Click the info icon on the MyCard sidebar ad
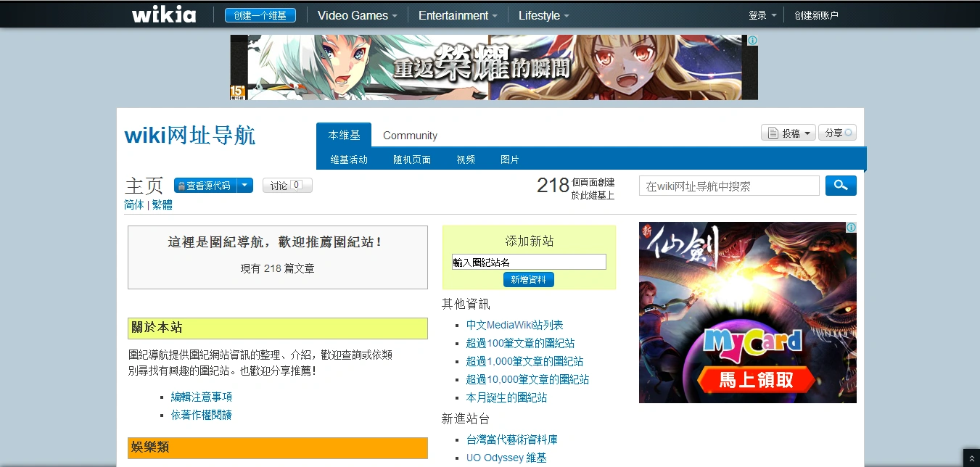Screen dimensions: 980x467 [850, 227]
